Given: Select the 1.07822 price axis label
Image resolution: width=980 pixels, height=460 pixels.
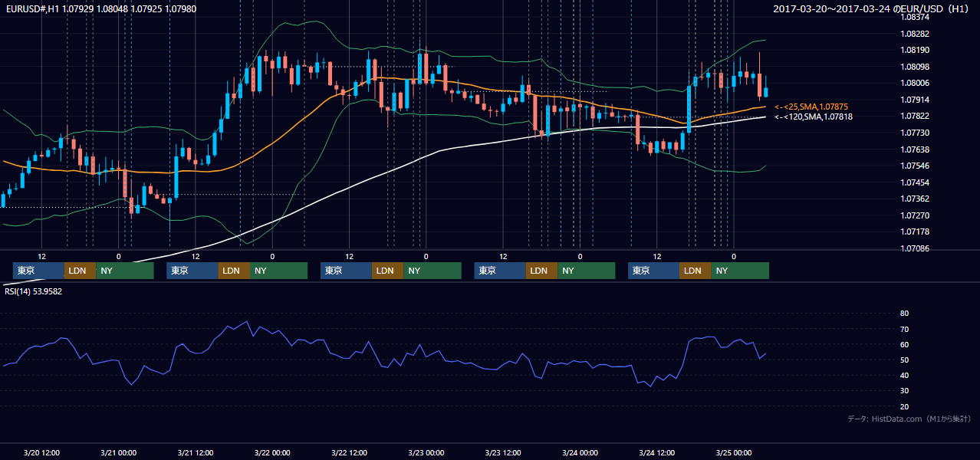Looking at the screenshot, I should 915,116.
